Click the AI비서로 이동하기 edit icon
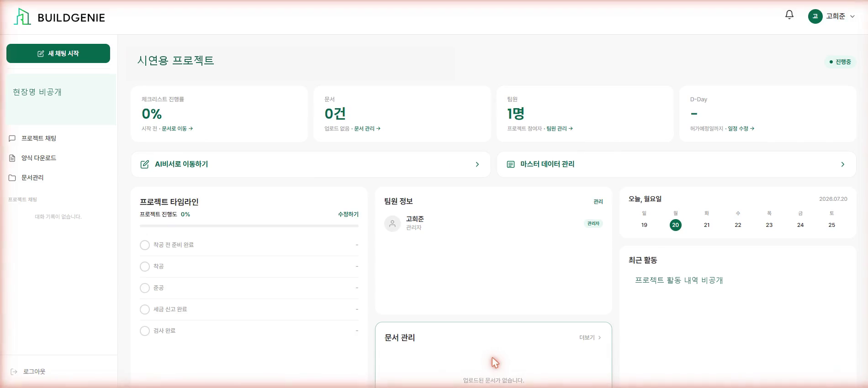 click(144, 164)
